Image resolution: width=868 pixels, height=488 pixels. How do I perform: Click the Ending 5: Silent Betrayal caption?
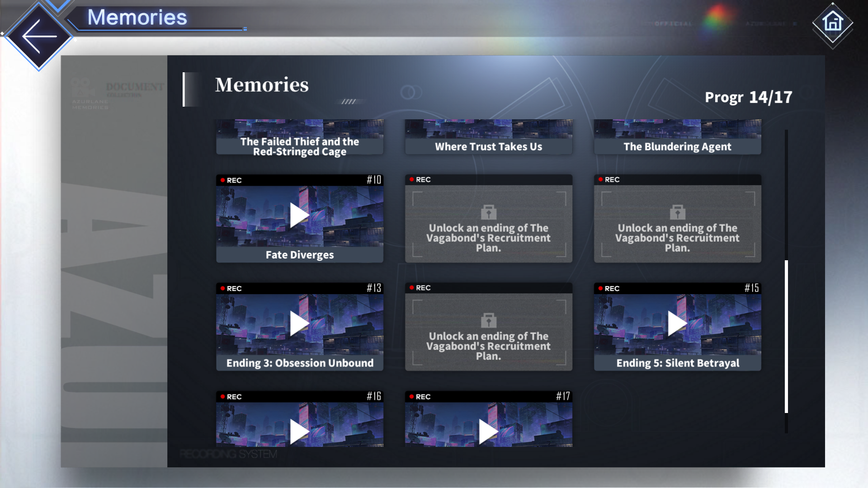[677, 363]
